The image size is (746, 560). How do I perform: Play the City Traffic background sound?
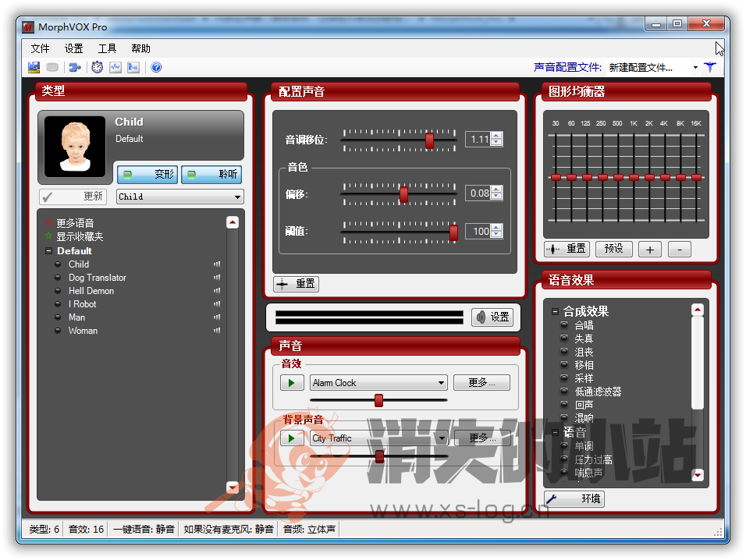point(292,438)
